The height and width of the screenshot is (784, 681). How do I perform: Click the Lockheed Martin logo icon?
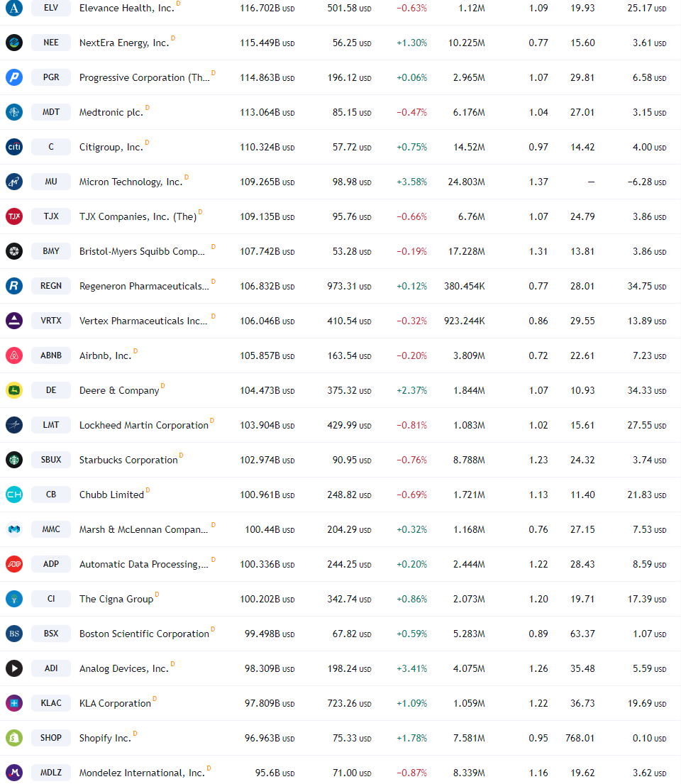pyautogui.click(x=14, y=424)
